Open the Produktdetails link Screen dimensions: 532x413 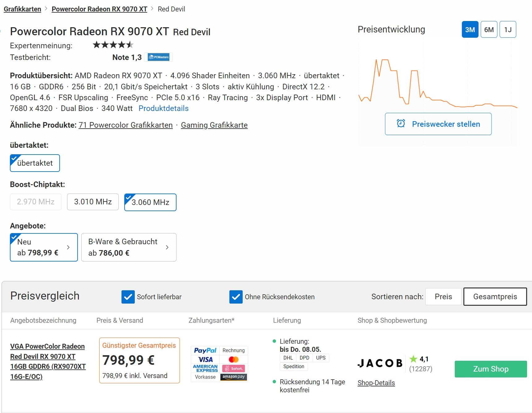click(x=164, y=109)
